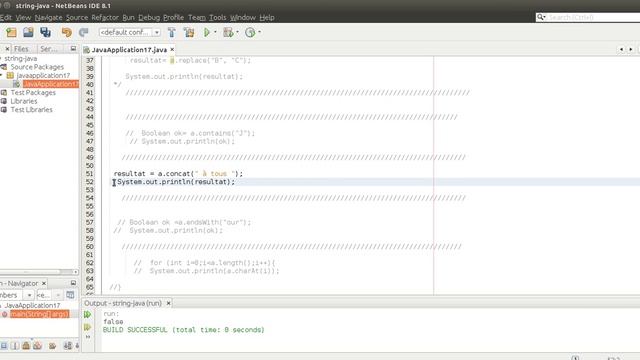Select Libraries tree node

coord(24,101)
